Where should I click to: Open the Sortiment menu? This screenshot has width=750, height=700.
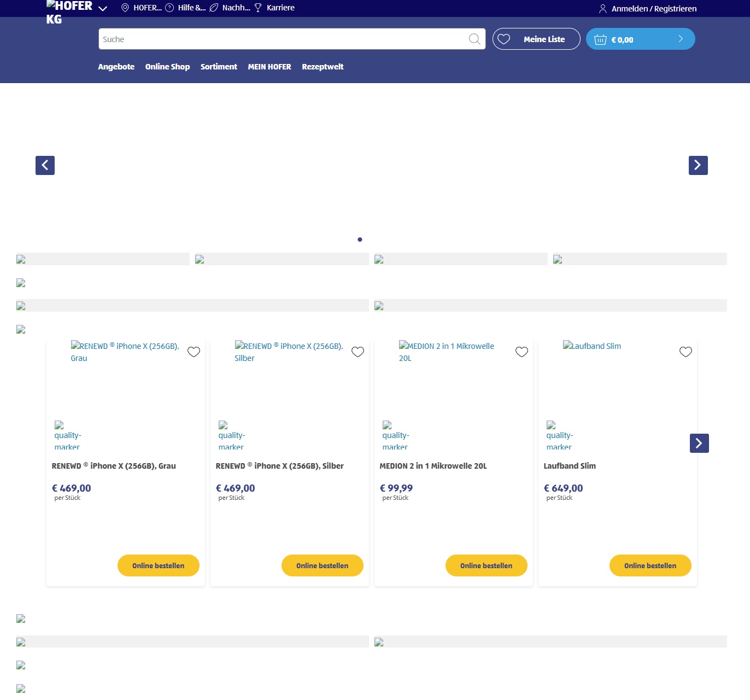pos(219,67)
